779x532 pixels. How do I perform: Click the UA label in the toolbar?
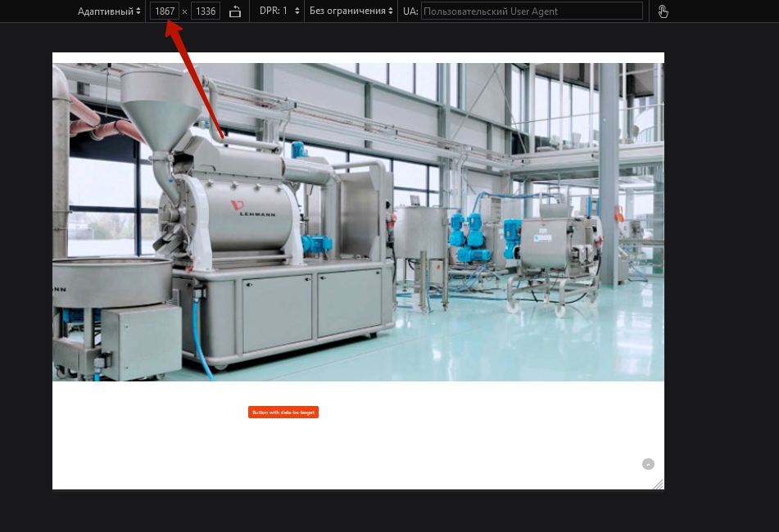tap(410, 11)
